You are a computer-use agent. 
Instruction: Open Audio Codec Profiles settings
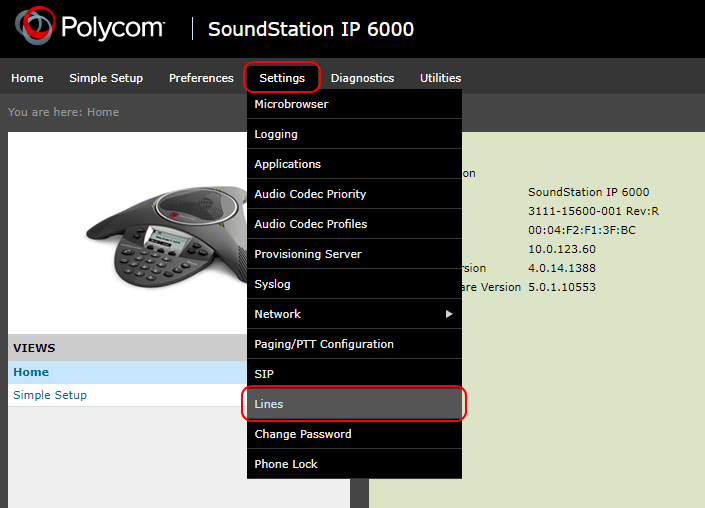(354, 224)
